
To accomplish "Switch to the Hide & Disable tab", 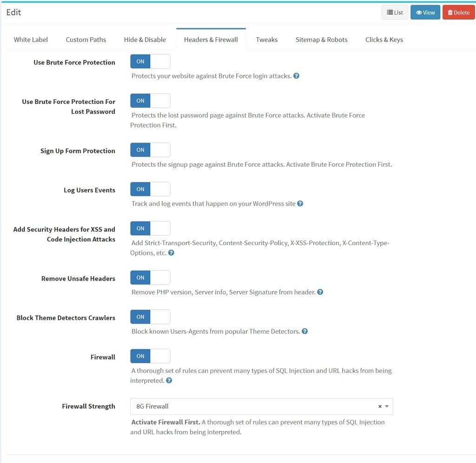I will coord(145,40).
